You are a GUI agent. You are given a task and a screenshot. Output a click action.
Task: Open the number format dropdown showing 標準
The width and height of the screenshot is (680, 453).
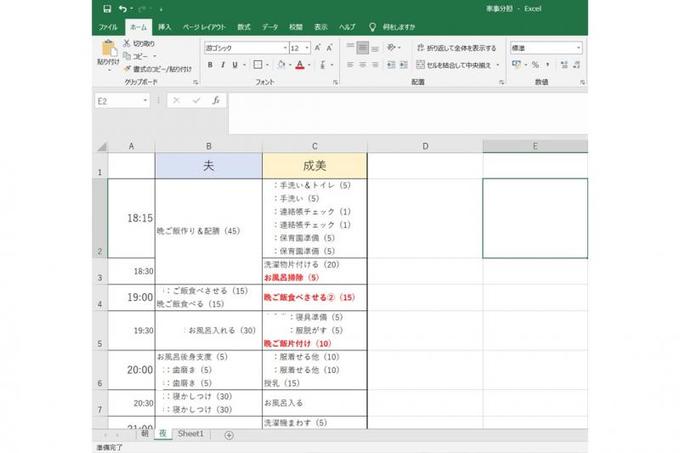(579, 48)
